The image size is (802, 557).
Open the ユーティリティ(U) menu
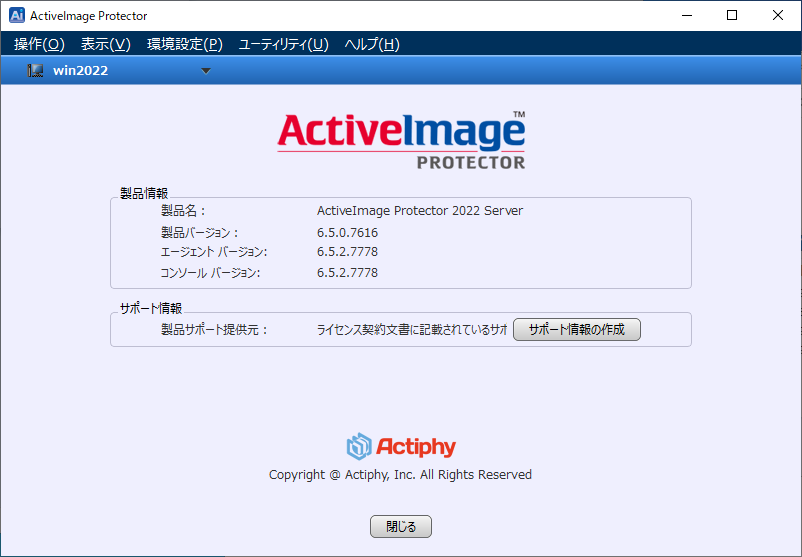coord(284,44)
